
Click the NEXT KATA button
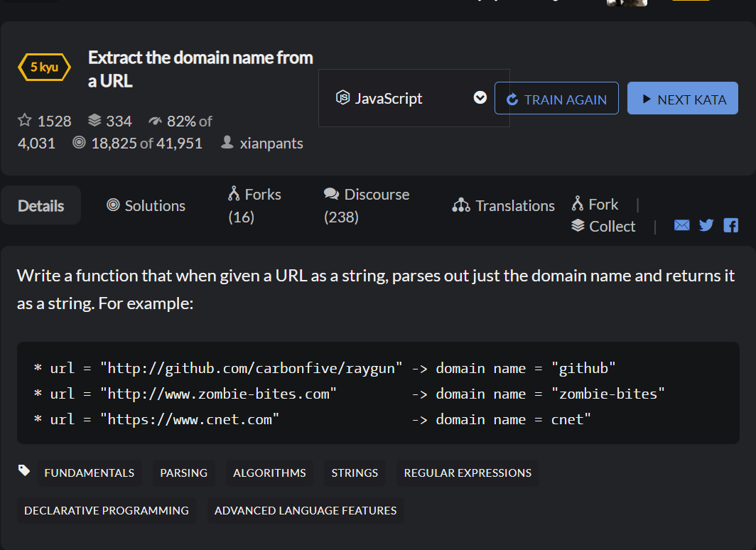(683, 99)
